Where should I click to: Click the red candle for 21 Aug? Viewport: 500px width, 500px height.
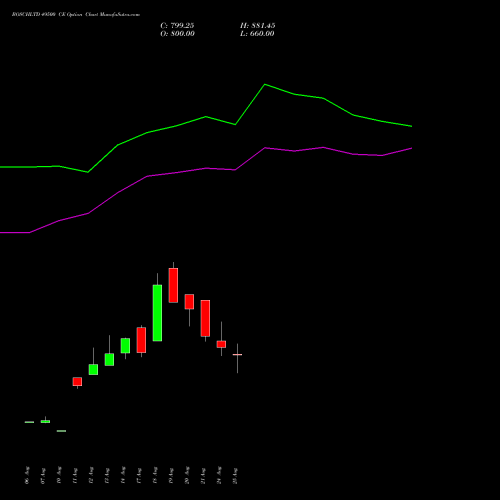click(205, 318)
